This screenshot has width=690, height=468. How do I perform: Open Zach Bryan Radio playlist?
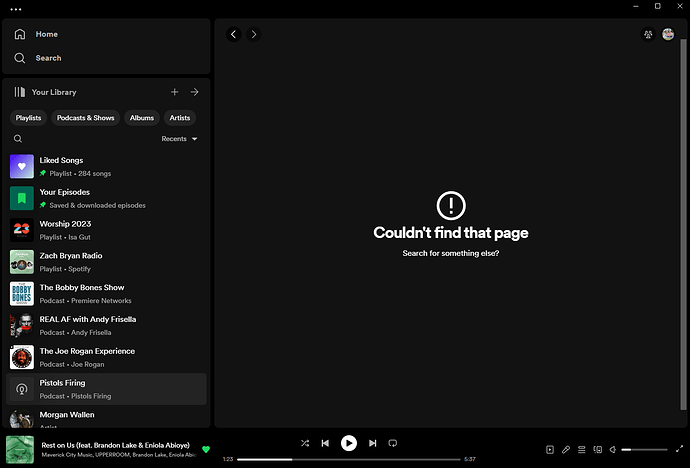coord(106,262)
